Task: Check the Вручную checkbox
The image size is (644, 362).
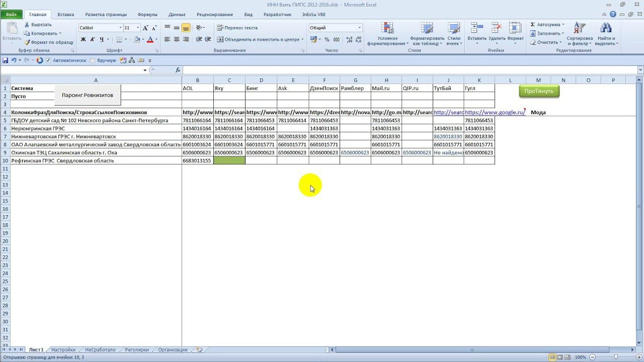Action: [92, 60]
